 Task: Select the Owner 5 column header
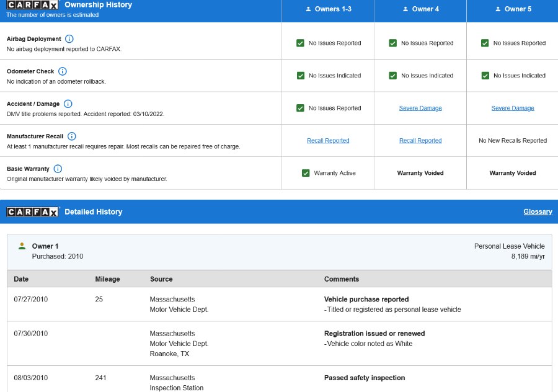[x=513, y=11]
